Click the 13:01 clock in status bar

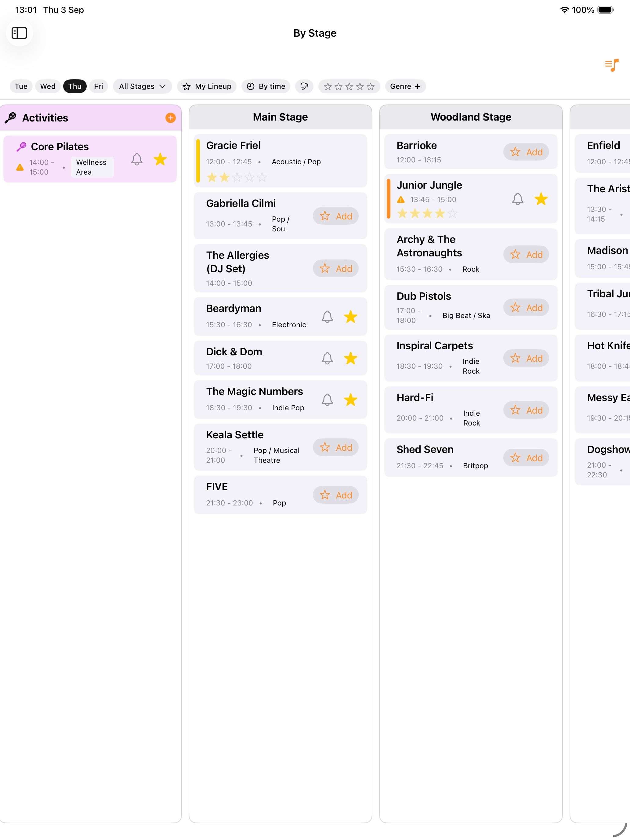tap(26, 10)
